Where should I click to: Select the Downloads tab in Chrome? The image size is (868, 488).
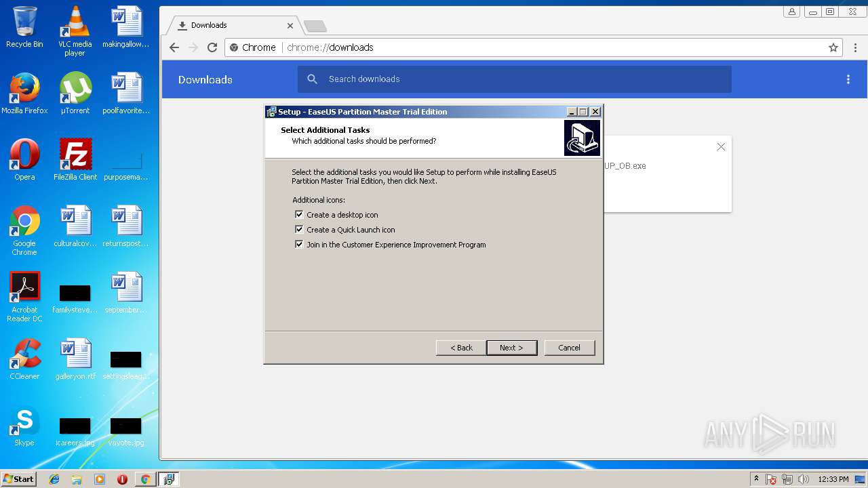pos(231,25)
